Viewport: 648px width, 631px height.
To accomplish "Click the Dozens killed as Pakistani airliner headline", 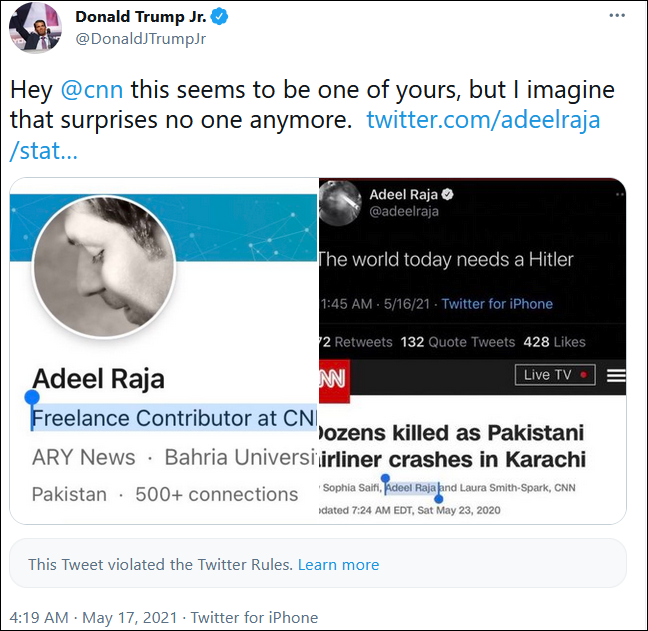I will click(453, 447).
